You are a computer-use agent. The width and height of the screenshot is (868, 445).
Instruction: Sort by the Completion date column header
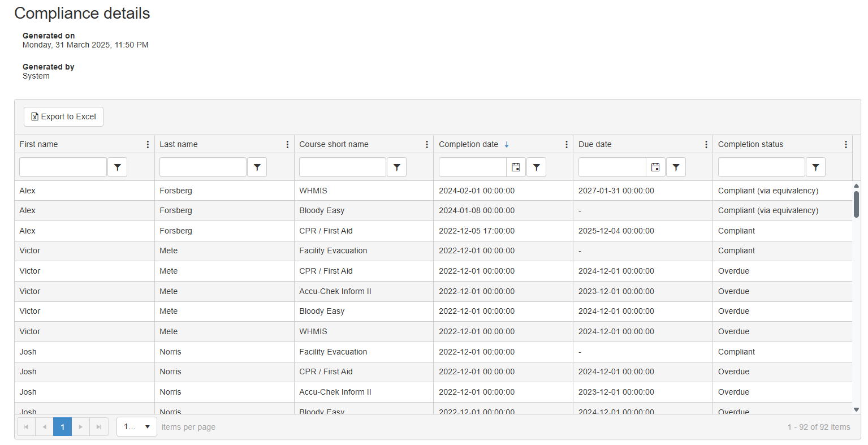(x=469, y=145)
